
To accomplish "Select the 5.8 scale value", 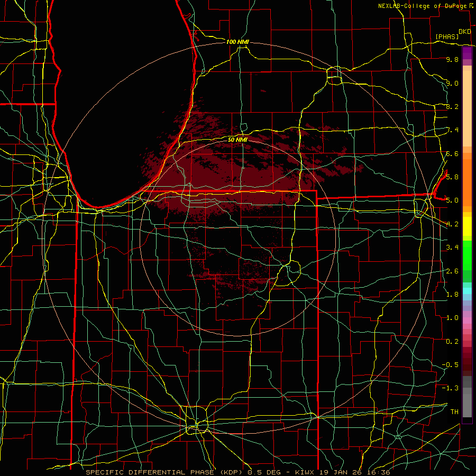I will click(452, 177).
